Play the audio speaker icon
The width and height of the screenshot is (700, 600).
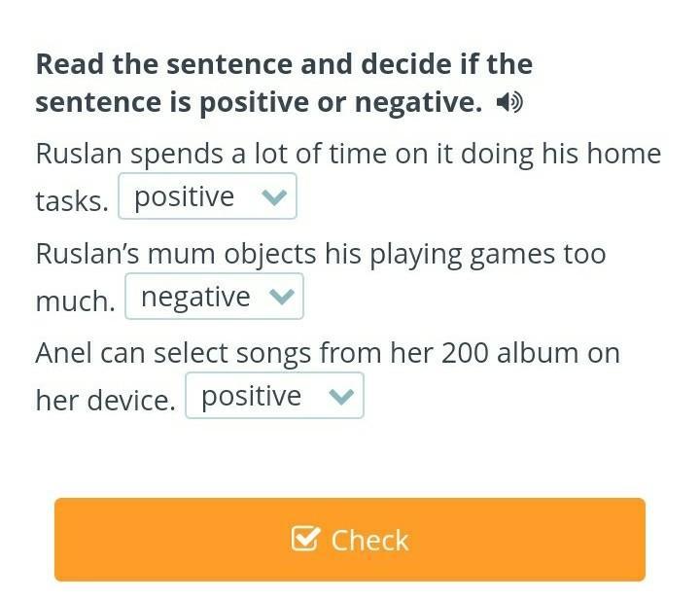509,102
